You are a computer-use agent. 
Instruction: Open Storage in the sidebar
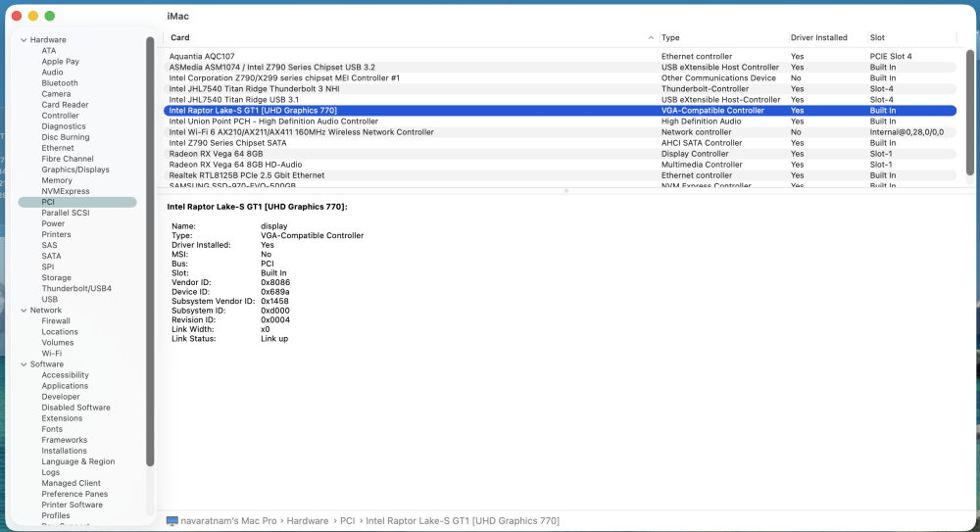click(x=56, y=277)
